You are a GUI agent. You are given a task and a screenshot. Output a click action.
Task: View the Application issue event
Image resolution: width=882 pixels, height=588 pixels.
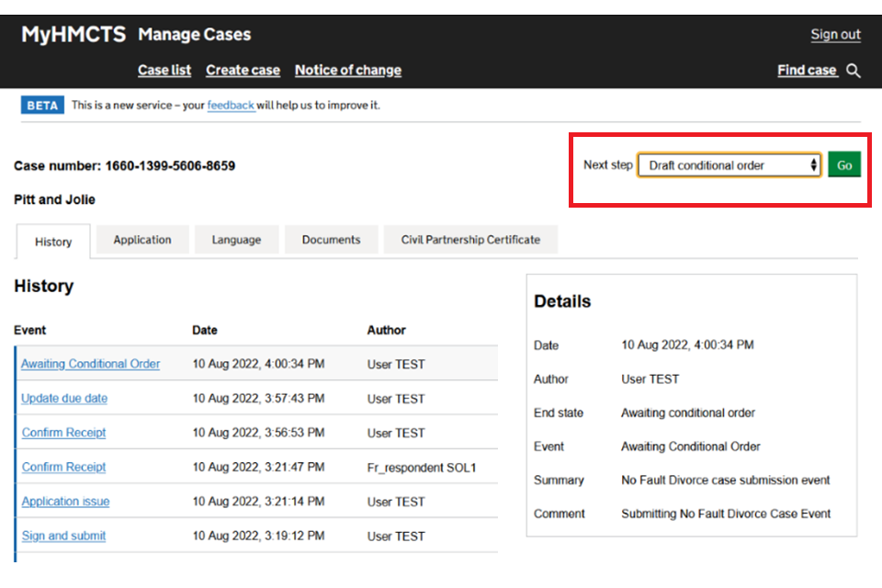click(65, 502)
